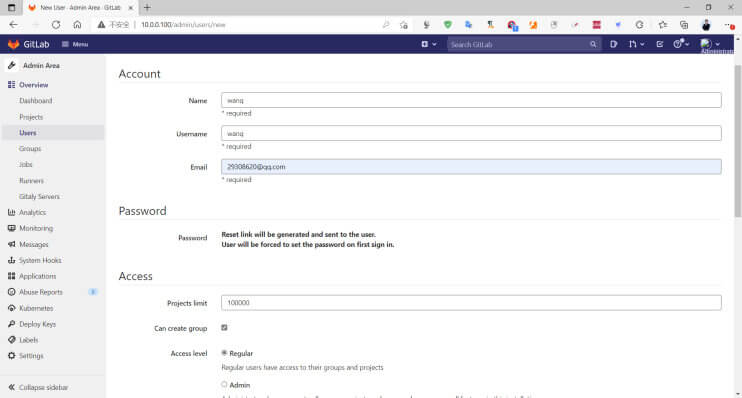
Task: Open Overview in the sidebar
Action: coord(34,85)
